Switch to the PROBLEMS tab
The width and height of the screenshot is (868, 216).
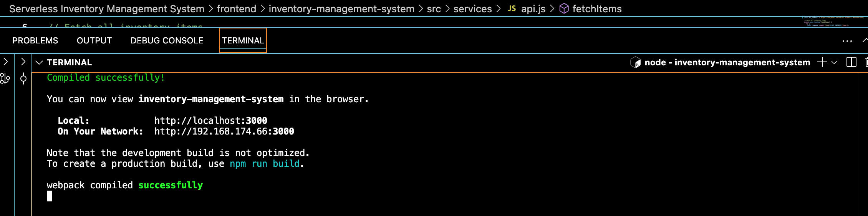tap(35, 40)
